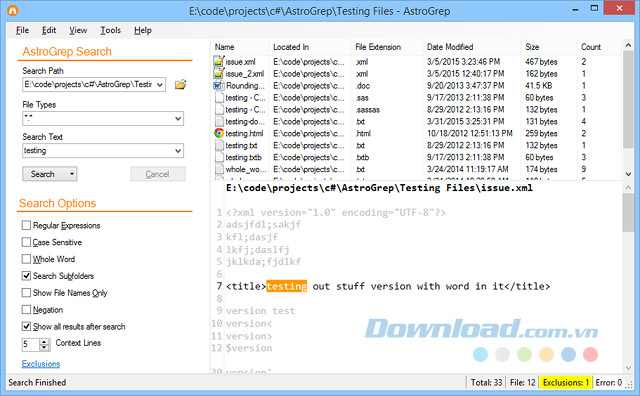640x396 pixels.
Task: Click the 3/24/2014 11:19:17 AM date cell
Action: [x=468, y=169]
